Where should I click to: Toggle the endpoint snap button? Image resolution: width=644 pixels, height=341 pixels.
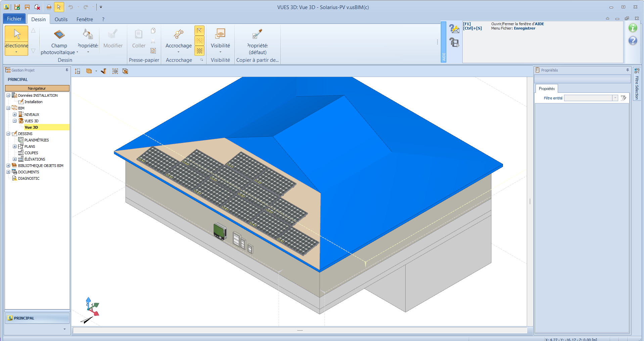pyautogui.click(x=199, y=31)
